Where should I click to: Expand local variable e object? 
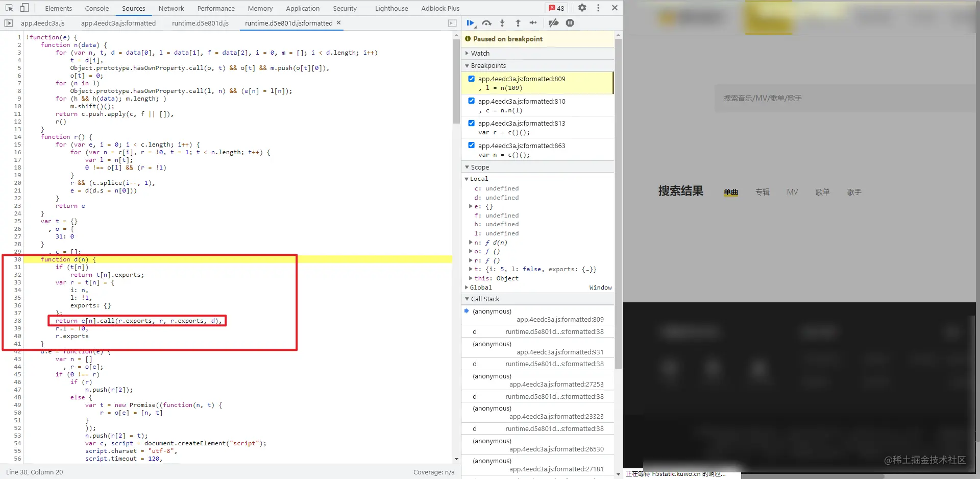(x=471, y=206)
